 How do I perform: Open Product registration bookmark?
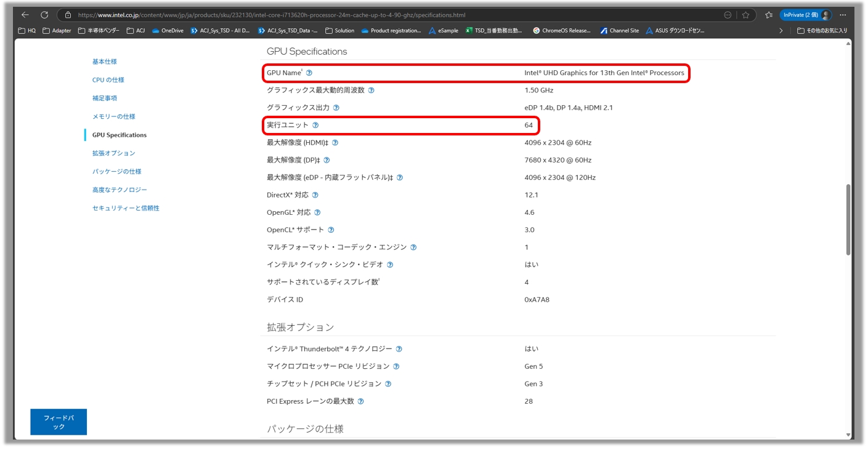pos(392,30)
